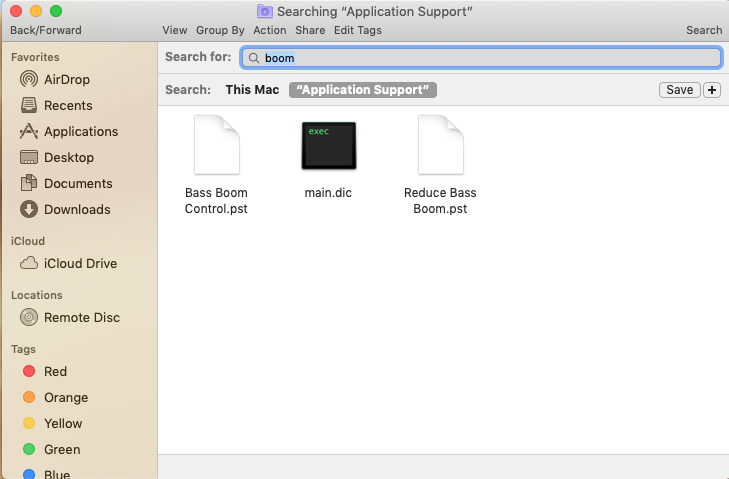Open the Action toolbar menu
729x479 pixels.
(269, 30)
